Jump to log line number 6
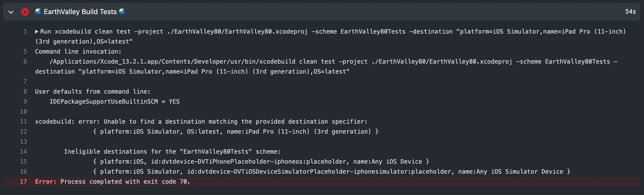This screenshot has width=644, height=195. pyautogui.click(x=25, y=62)
